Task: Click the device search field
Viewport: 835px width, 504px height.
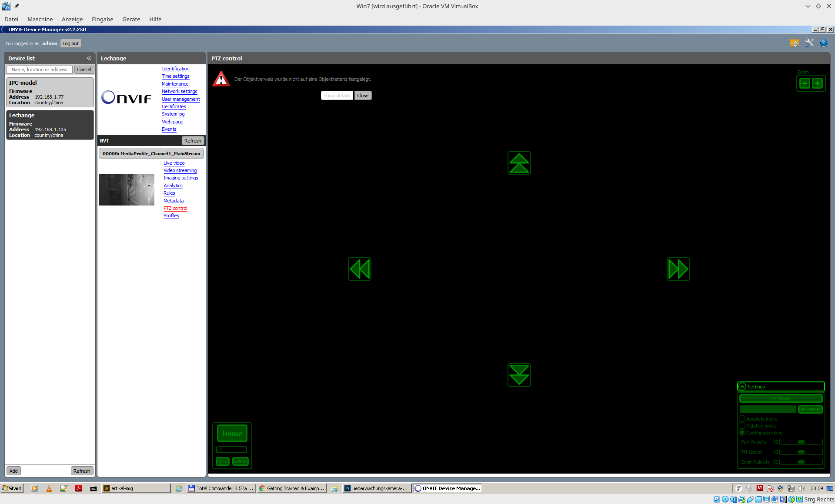Action: 40,70
